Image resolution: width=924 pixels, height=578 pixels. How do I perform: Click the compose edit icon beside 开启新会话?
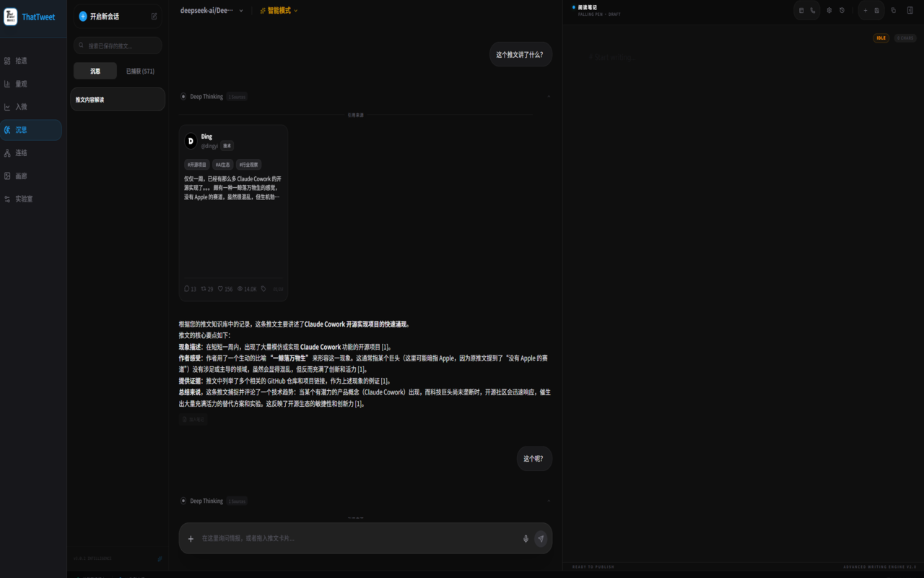click(x=154, y=16)
